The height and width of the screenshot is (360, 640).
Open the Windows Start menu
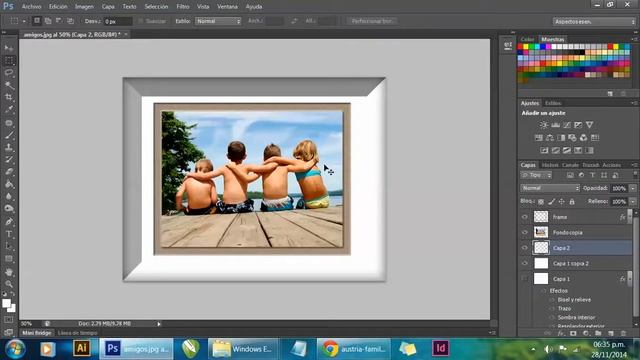pos(15,349)
